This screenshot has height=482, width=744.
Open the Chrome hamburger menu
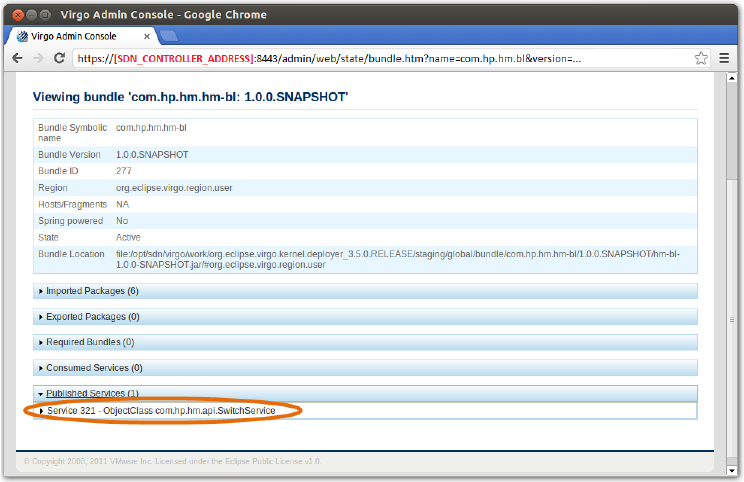pyautogui.click(x=724, y=58)
